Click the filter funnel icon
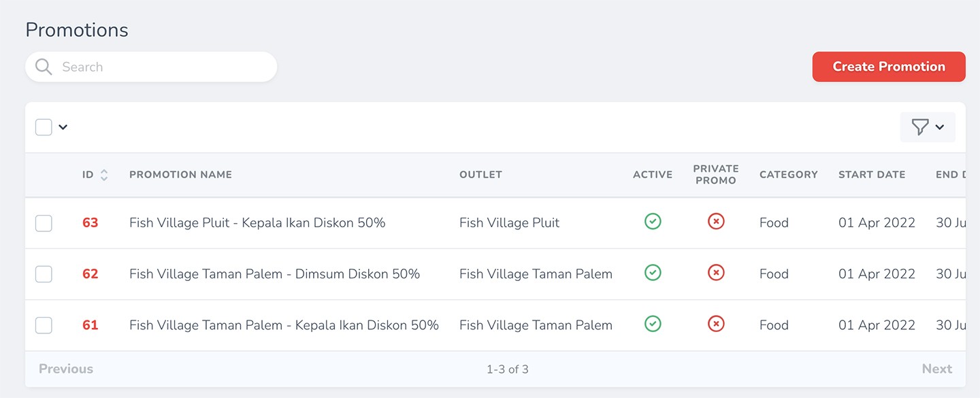Image resolution: width=980 pixels, height=398 pixels. 919,127
